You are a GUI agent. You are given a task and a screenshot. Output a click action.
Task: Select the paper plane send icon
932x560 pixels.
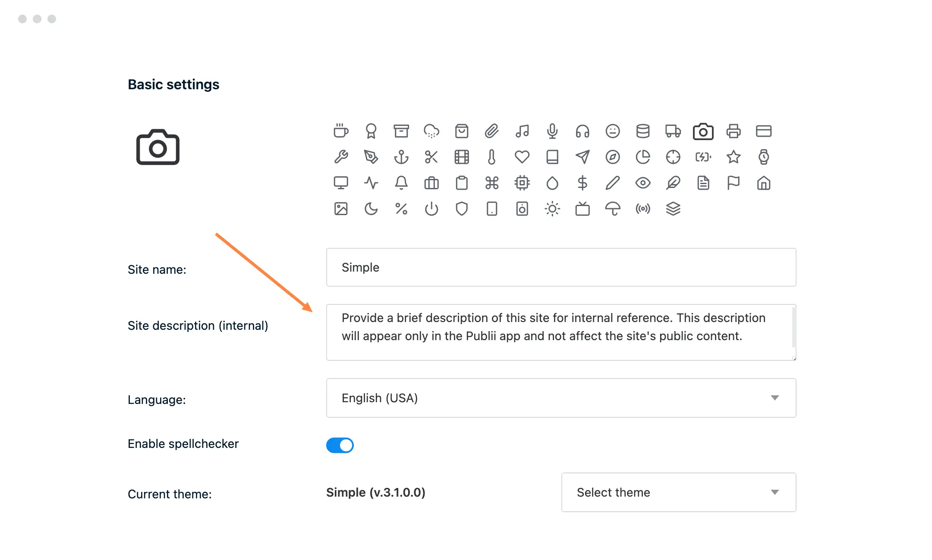(x=582, y=157)
